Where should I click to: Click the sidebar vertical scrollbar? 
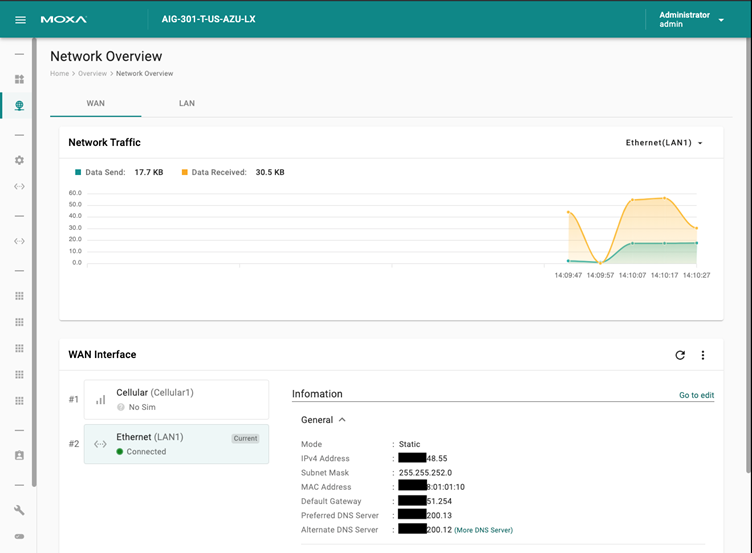[34, 262]
